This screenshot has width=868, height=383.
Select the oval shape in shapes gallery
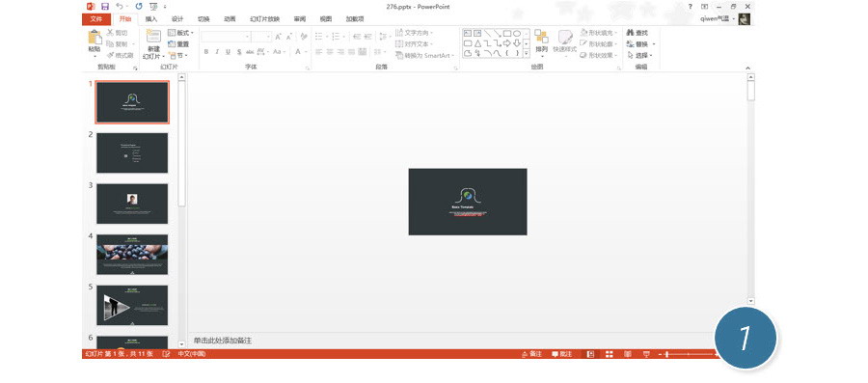point(517,33)
